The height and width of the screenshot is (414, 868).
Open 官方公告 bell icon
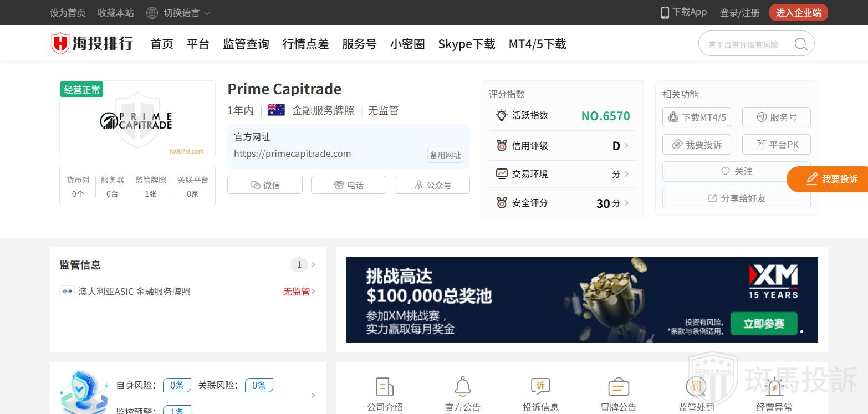(463, 386)
